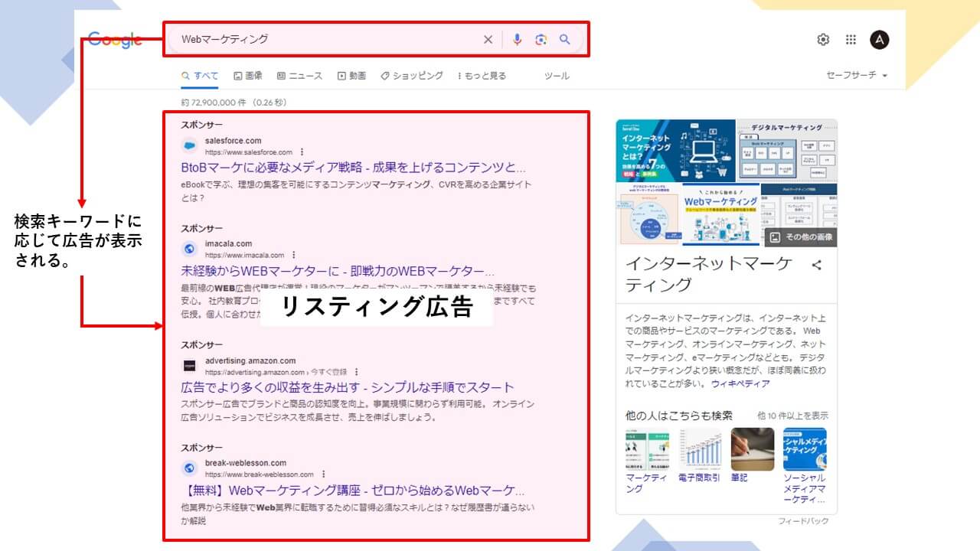The width and height of the screenshot is (980, 551).
Task: Click the 今すぐ登録 breadcrumb in Amazon ad
Action: pyautogui.click(x=330, y=372)
